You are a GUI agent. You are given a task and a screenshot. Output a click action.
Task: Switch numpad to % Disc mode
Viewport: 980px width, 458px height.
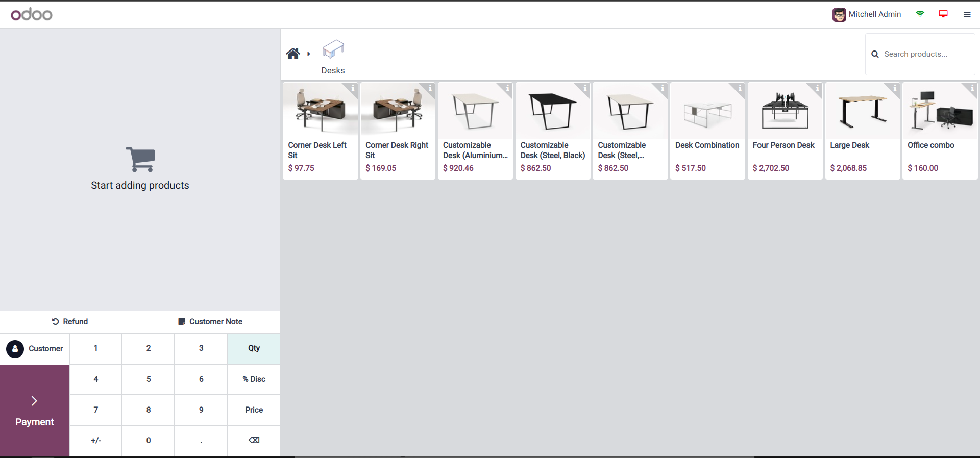pos(254,379)
